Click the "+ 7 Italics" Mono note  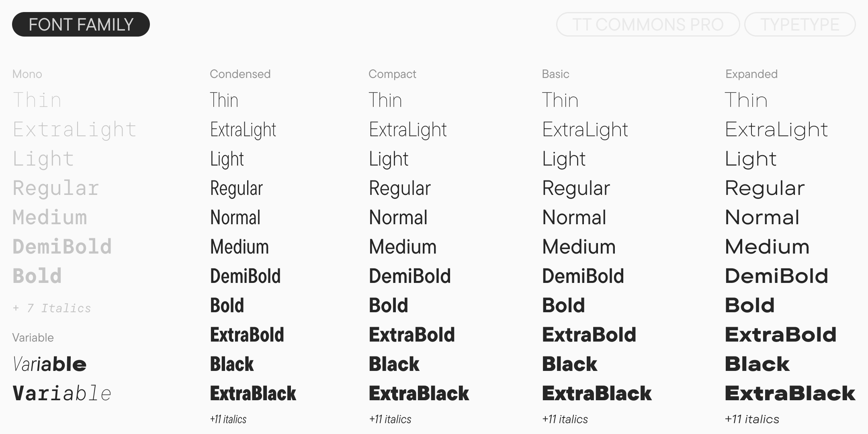click(52, 308)
